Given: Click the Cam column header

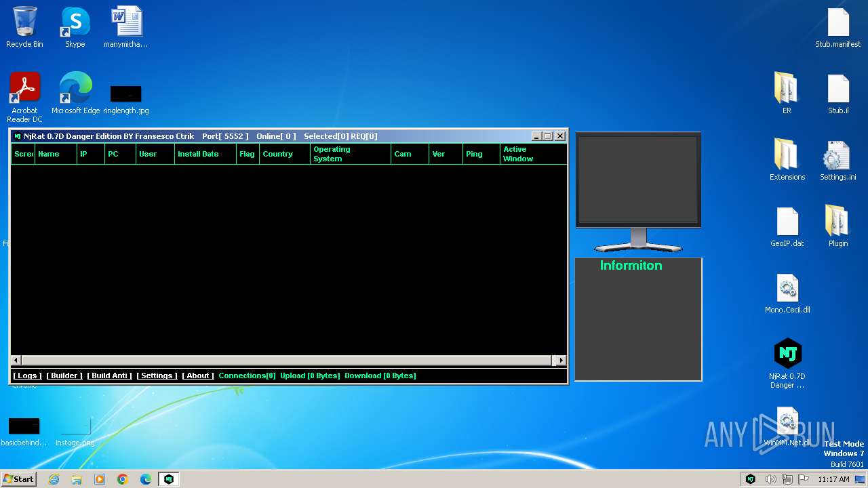Looking at the screenshot, I should coord(410,154).
